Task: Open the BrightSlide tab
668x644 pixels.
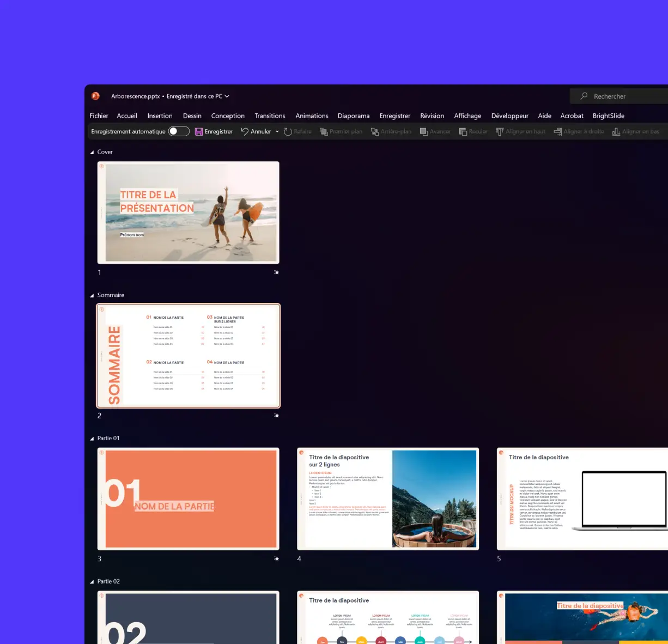Action: click(x=609, y=116)
